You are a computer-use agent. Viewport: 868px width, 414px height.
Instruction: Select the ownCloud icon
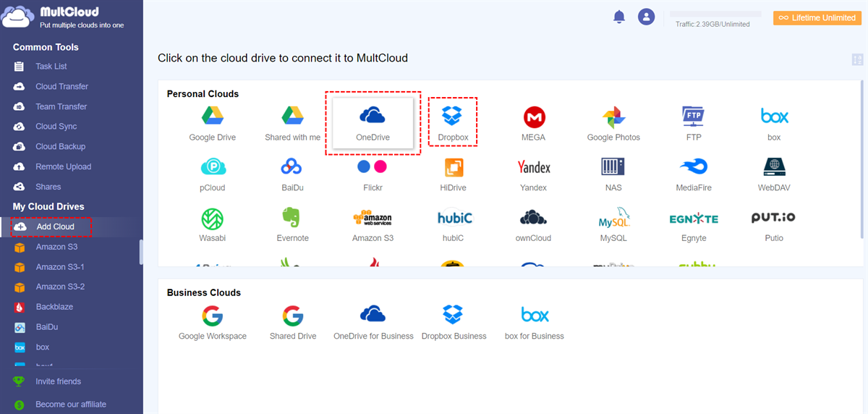[533, 217]
